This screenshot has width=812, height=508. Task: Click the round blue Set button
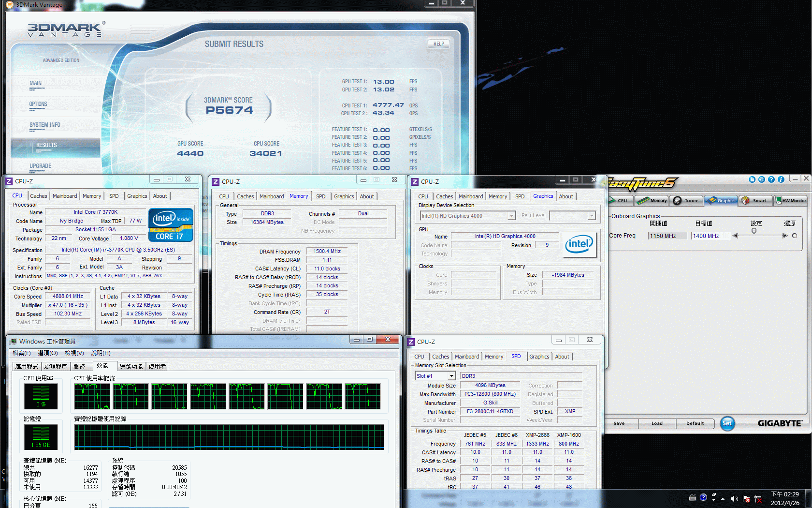[x=727, y=423]
